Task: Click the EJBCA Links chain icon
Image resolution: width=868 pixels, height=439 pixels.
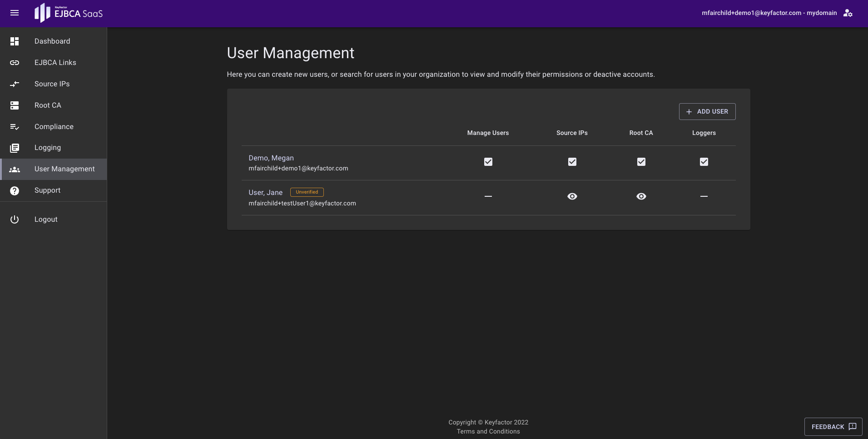Action: (15, 63)
